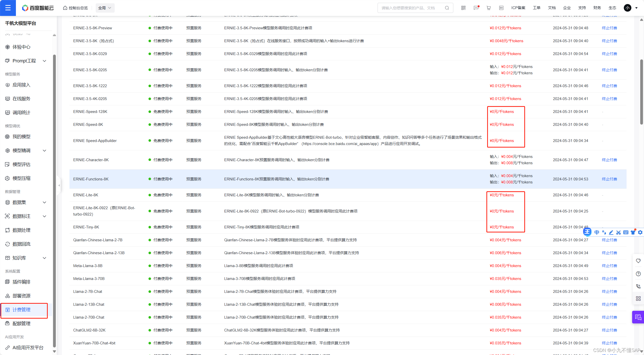This screenshot has width=644, height=355.
Task: Click the sidebar vertical scrollbar
Action: (x=54, y=201)
